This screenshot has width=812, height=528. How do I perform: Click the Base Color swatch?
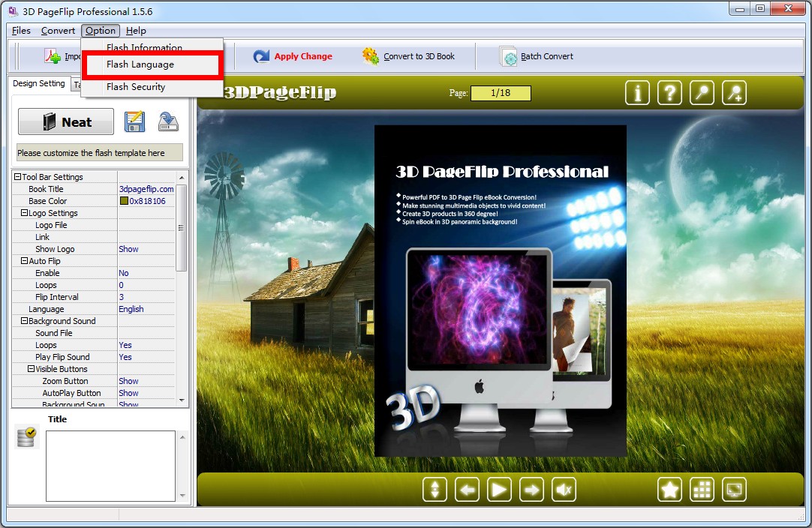124,201
